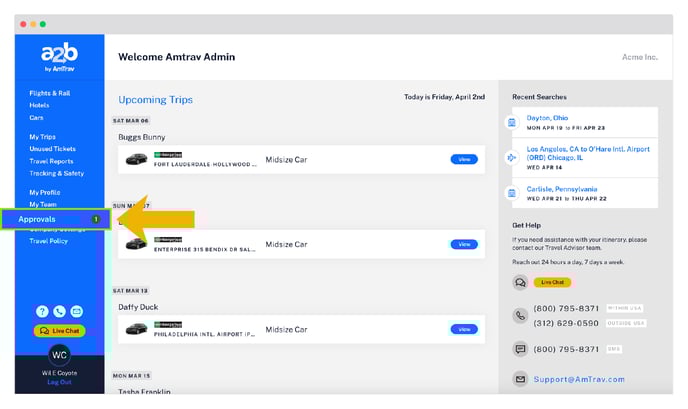Click the phone icon in sidebar
The height and width of the screenshot is (409, 688).
tap(59, 311)
